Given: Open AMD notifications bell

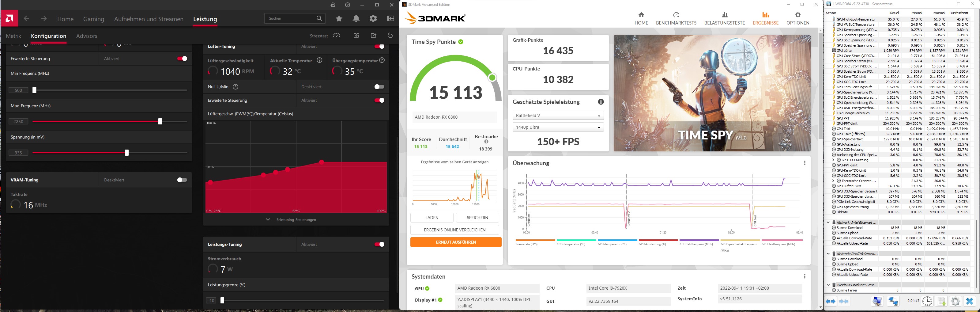Looking at the screenshot, I should pyautogui.click(x=356, y=19).
